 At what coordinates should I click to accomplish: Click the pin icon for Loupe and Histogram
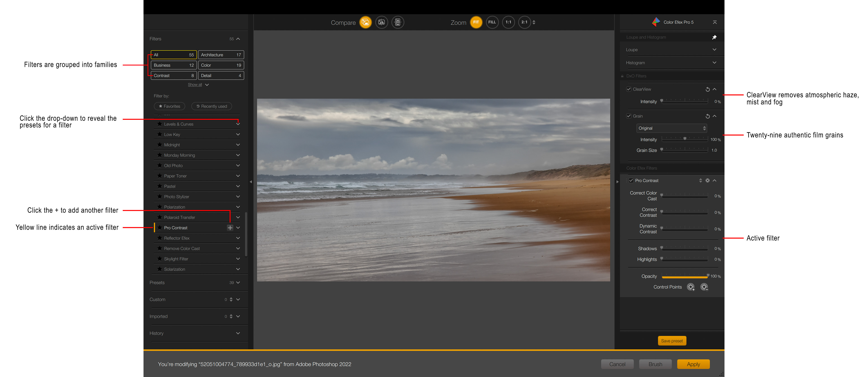tap(714, 37)
